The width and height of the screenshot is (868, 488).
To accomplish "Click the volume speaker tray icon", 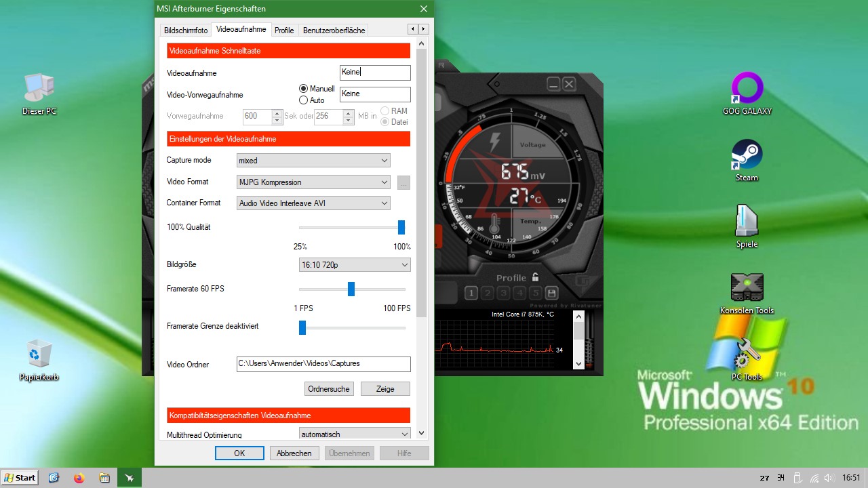I will 829,478.
